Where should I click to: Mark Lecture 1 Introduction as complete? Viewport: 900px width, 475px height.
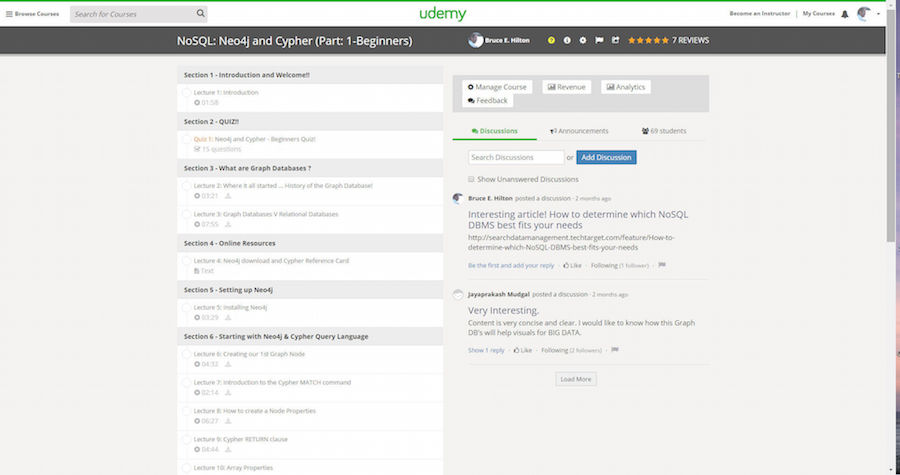click(186, 92)
